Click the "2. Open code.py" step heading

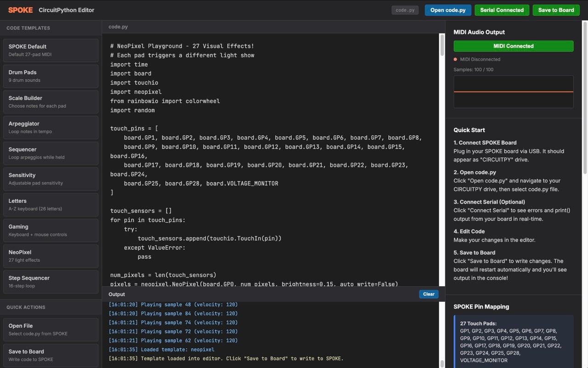click(475, 172)
